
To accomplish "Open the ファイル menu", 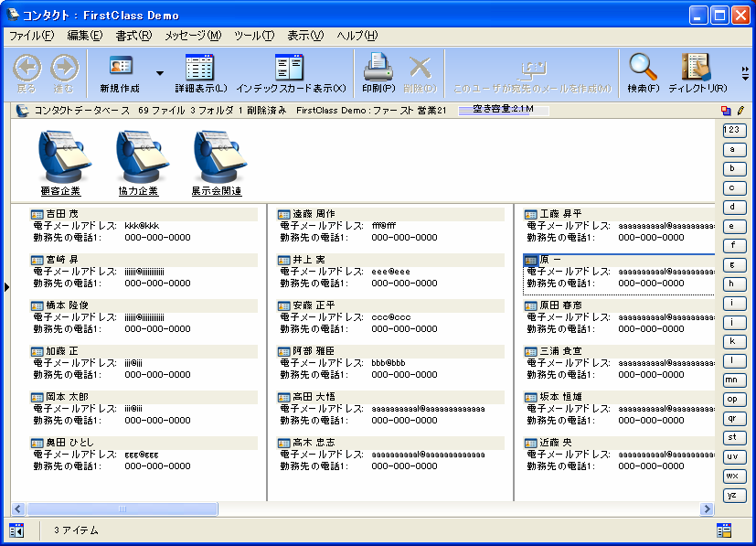I will tap(32, 36).
